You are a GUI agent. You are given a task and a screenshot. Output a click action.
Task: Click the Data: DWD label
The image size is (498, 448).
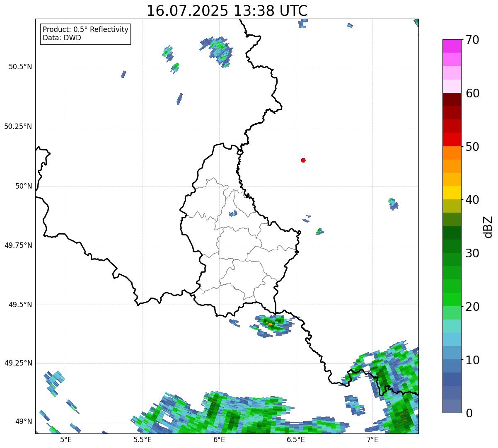62,38
